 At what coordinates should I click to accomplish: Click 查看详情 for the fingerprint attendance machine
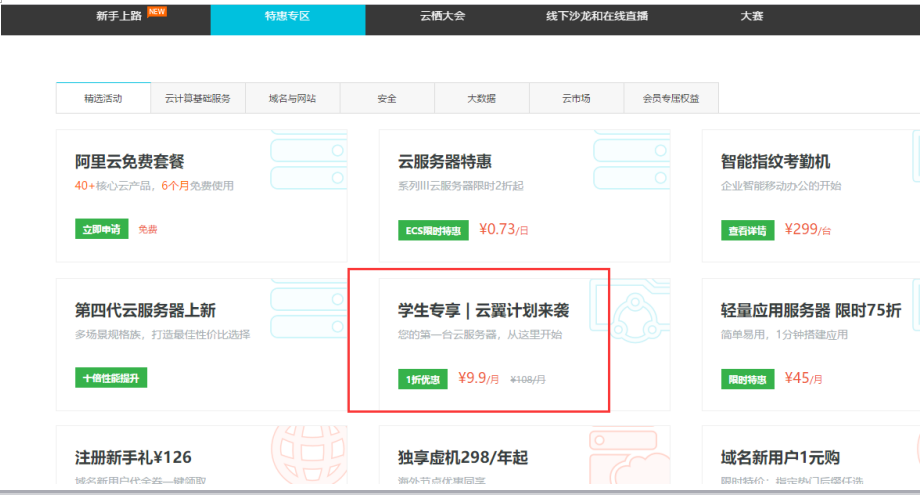[748, 230]
